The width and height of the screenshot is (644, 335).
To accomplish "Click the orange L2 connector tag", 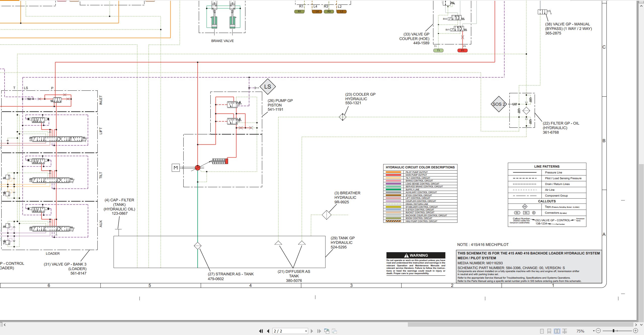I will coord(341,12).
